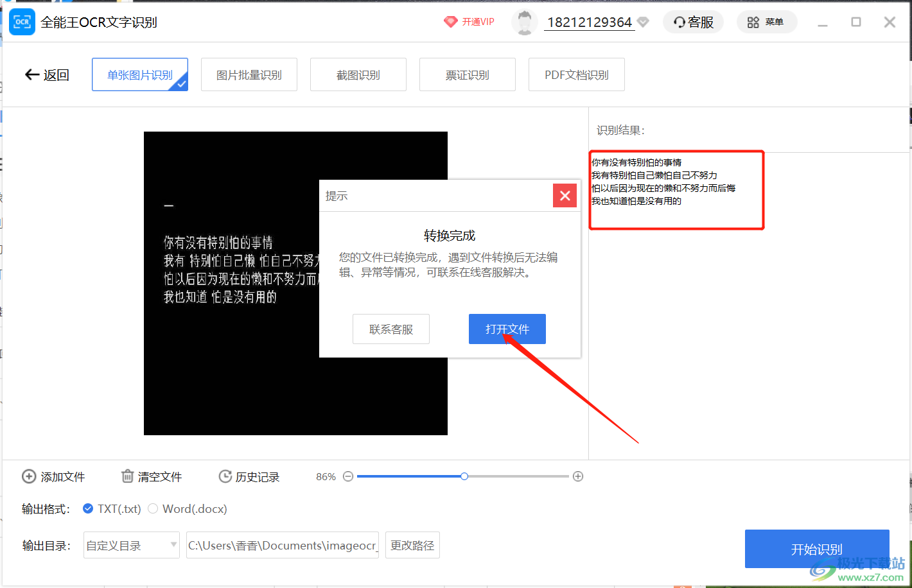Click the OCR app logo icon

[22, 22]
